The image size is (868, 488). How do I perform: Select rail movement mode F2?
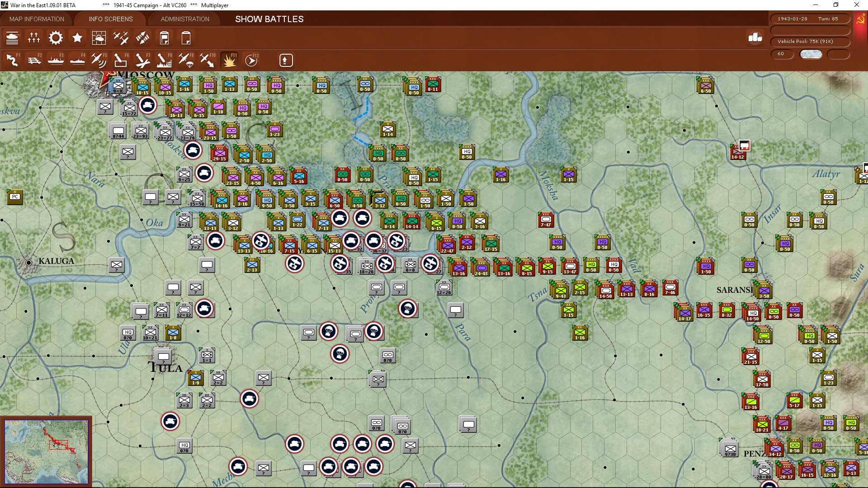tap(34, 60)
